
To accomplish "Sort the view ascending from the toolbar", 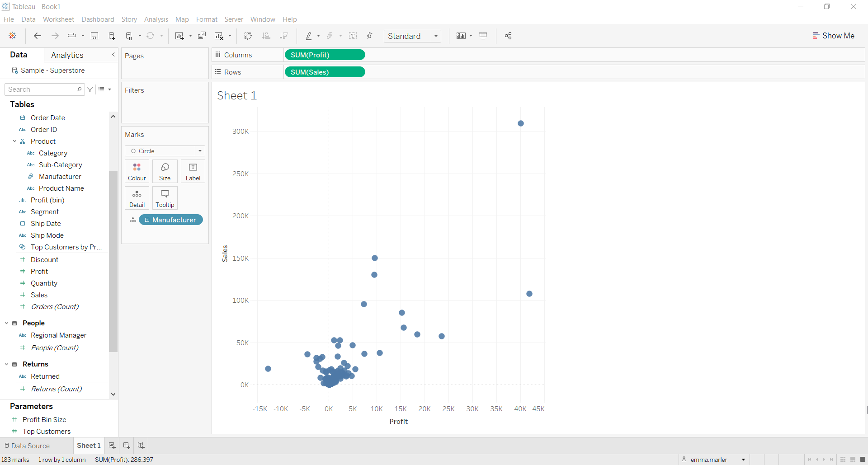I will [x=267, y=36].
